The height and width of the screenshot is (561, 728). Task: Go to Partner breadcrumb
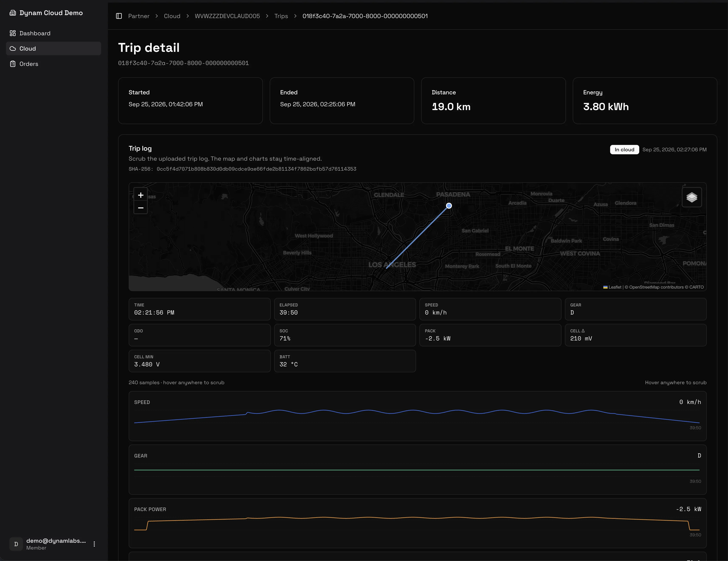139,16
